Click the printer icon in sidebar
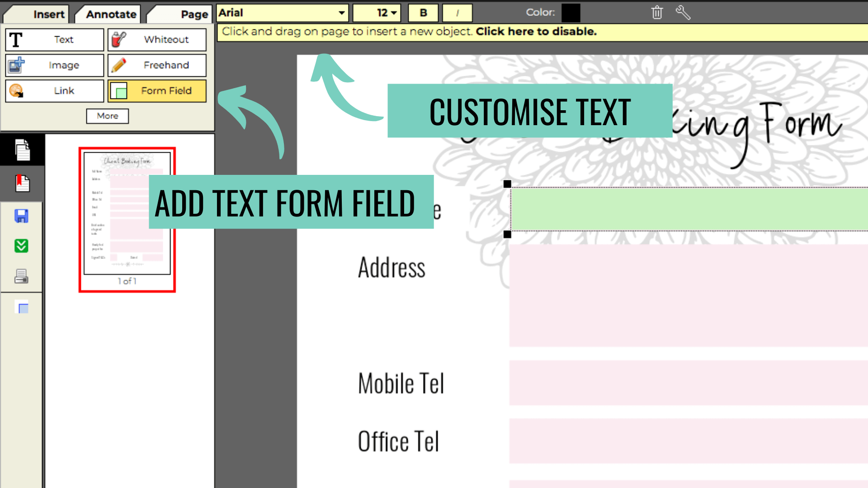 pos(21,276)
